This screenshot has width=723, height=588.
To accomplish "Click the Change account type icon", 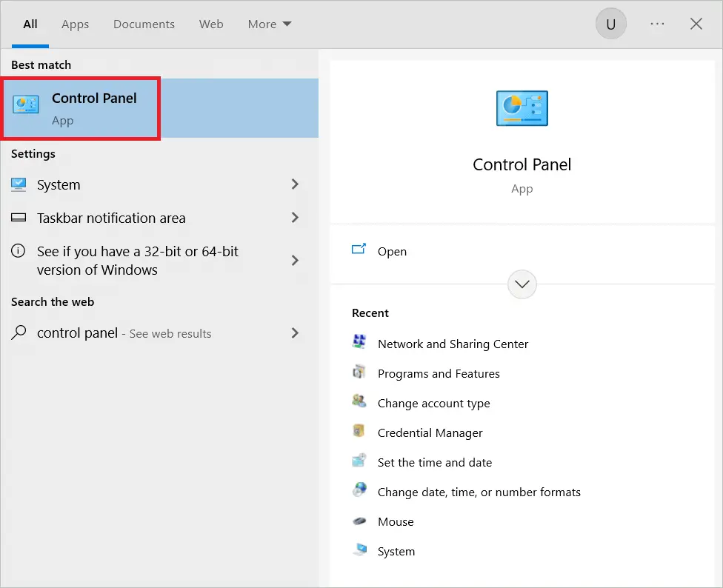I will (359, 401).
